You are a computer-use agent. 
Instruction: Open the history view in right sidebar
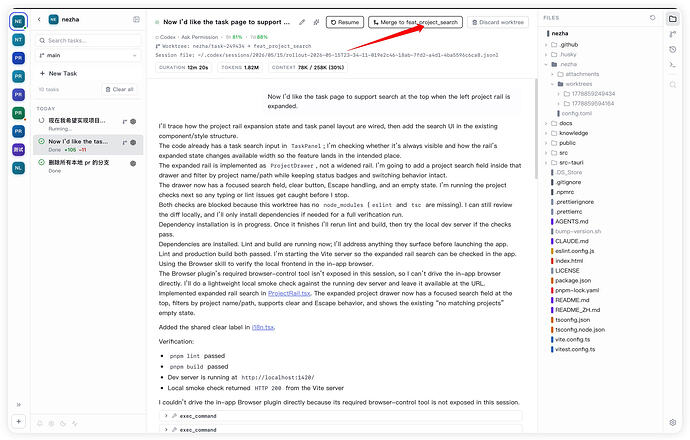(672, 50)
